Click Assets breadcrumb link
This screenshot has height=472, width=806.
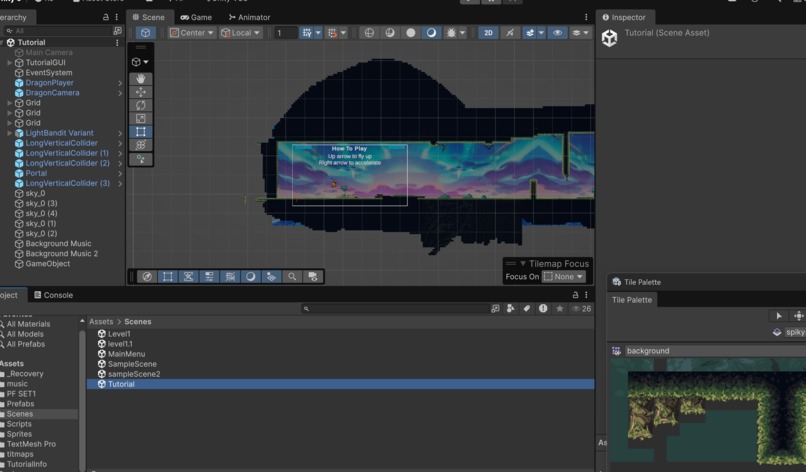[x=101, y=321]
